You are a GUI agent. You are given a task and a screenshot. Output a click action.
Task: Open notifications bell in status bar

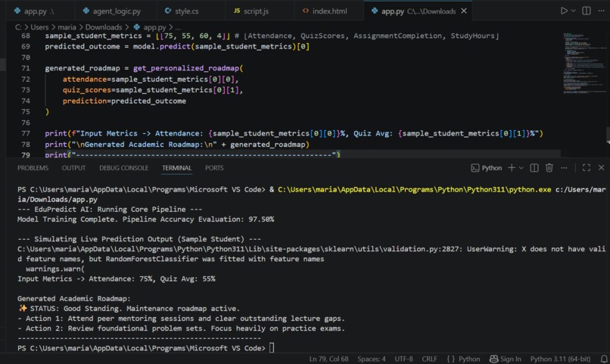click(604, 359)
